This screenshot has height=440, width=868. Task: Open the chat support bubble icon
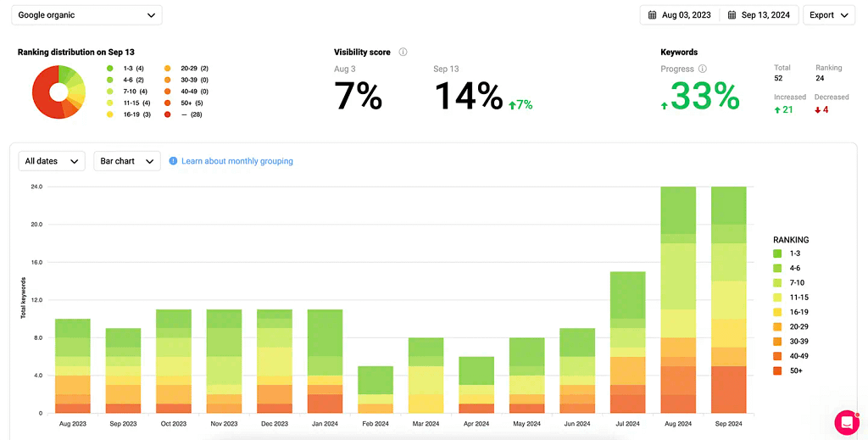846,421
